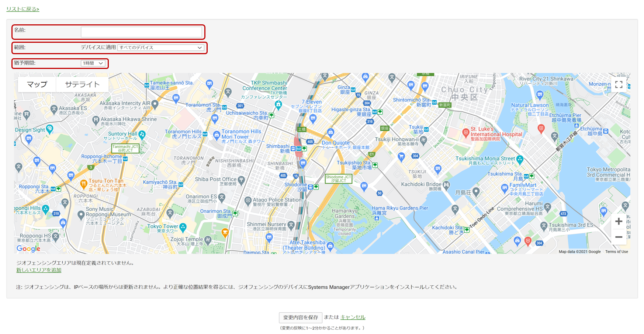Viewport: 644px width, 334px height.
Task: Click the Tsukishima Monja Street marker
Action: pos(520,160)
